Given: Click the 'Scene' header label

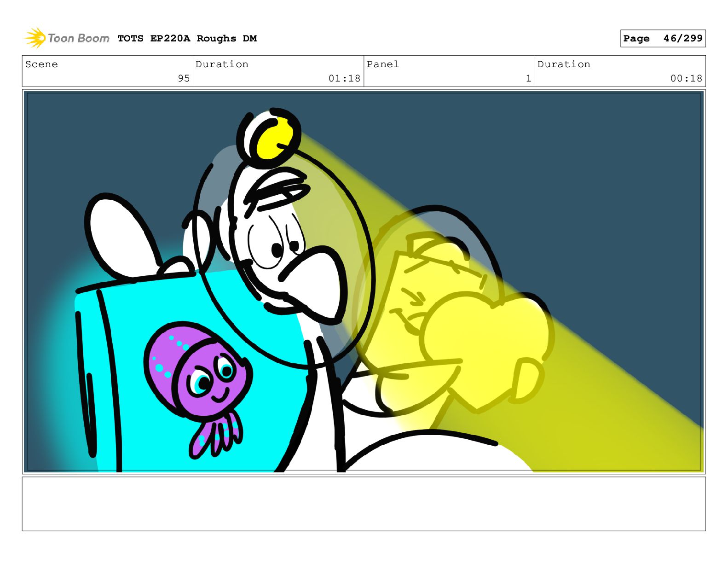Looking at the screenshot, I should [41, 64].
